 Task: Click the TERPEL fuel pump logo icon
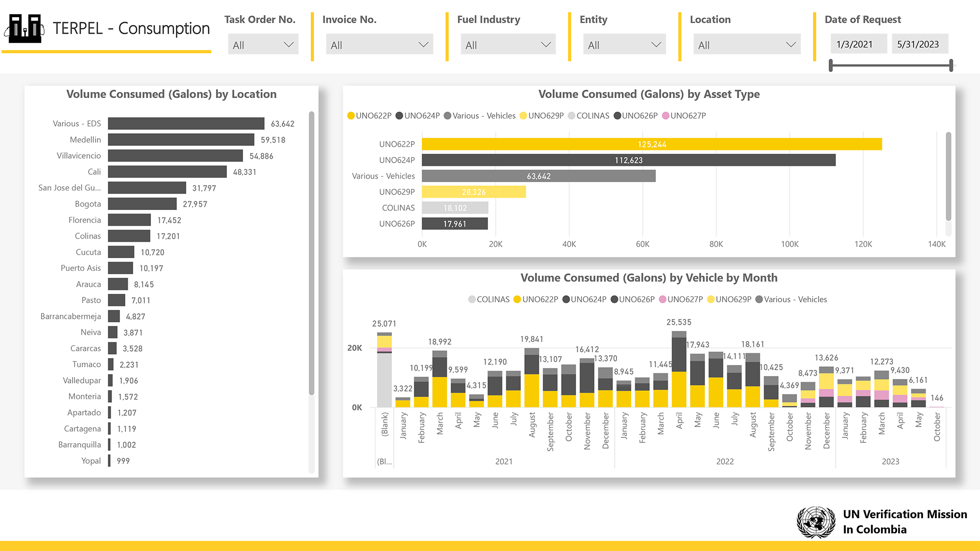[24, 28]
